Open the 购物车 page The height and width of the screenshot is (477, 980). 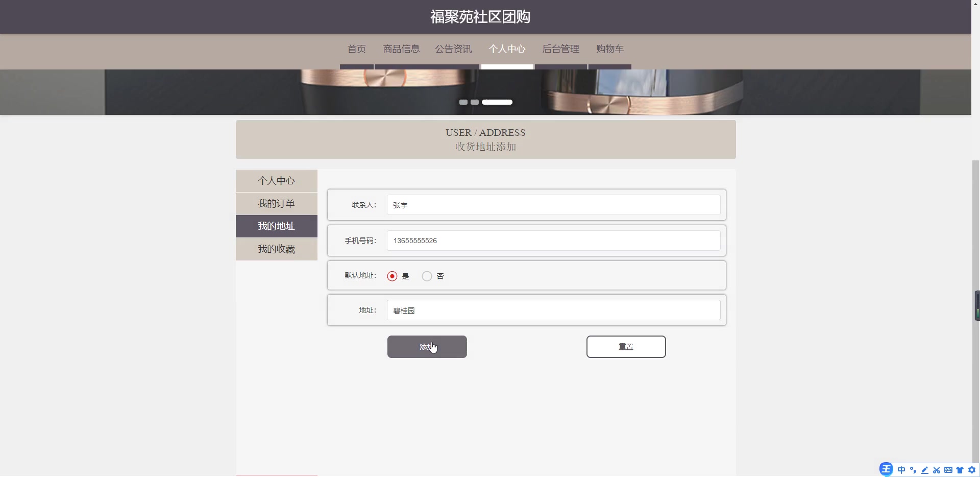[609, 49]
